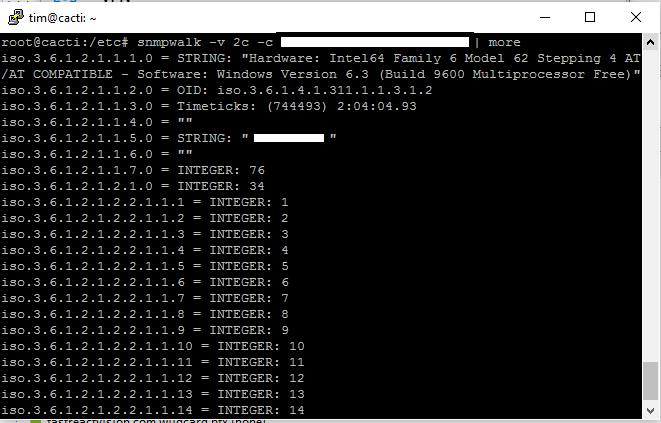Viewport: 661px width, 423px height.
Task: Minimize the PuTTY terminal window
Action: pos(545,17)
